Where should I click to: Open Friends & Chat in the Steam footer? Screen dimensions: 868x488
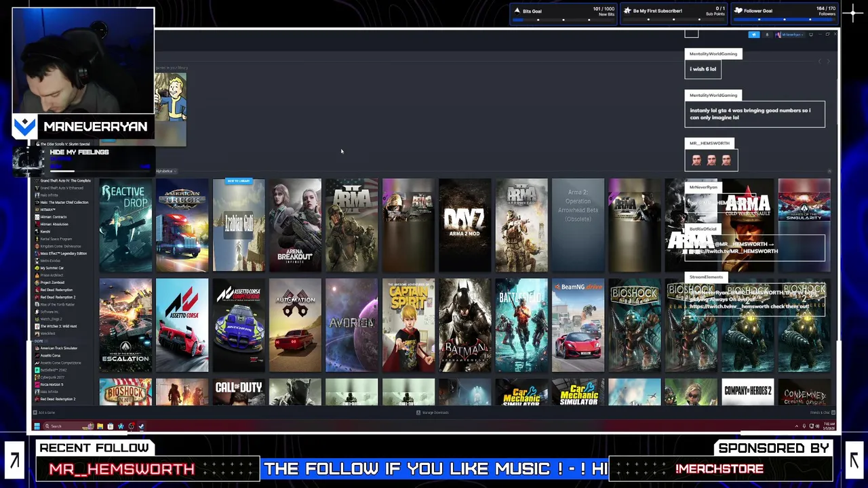823,412
